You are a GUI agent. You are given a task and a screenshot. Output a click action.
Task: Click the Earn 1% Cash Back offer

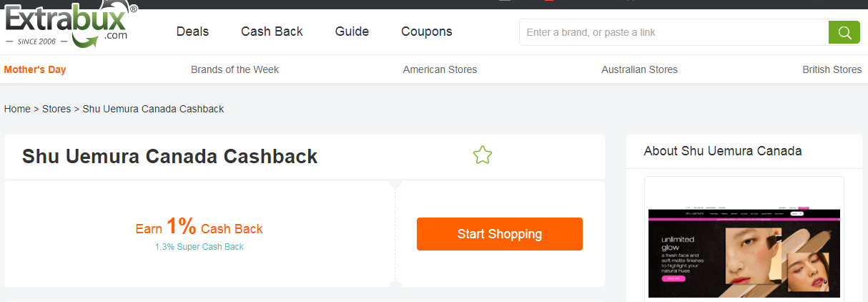199,228
